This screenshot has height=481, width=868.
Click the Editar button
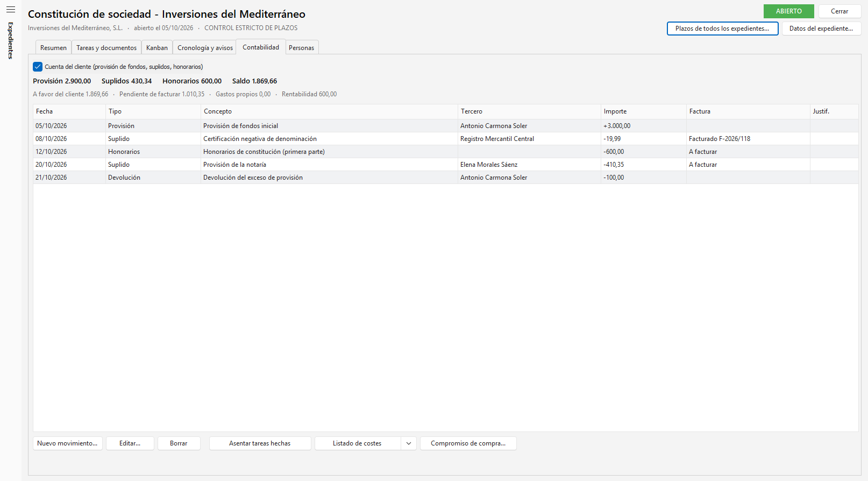pos(130,443)
